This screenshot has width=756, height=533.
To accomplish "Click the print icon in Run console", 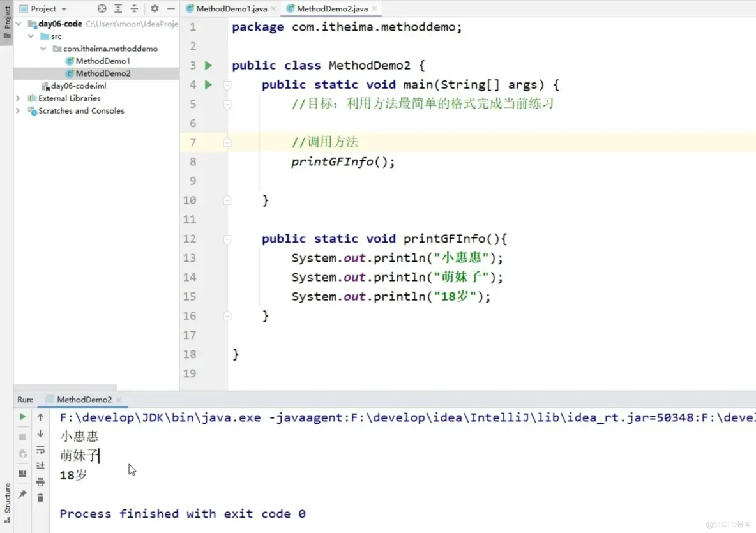I will tap(40, 481).
